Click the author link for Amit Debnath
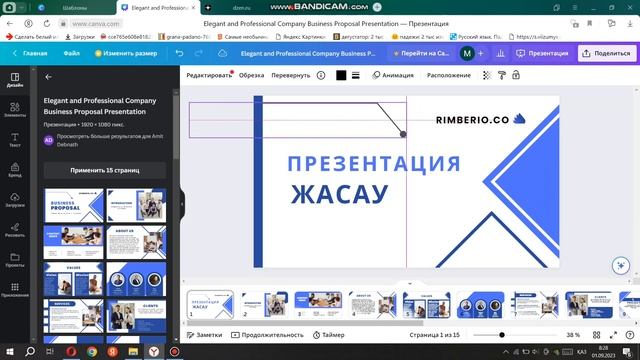The width and height of the screenshot is (640, 360). (x=110, y=140)
